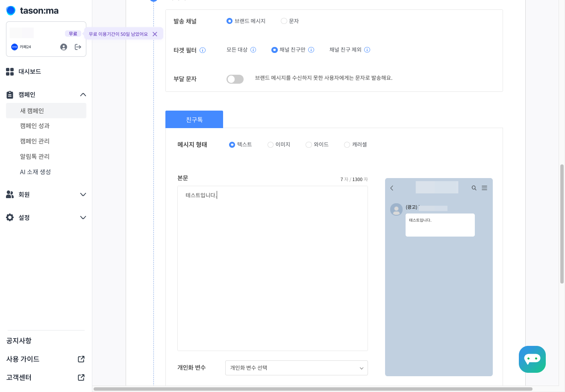
Task: Open 고객센터 external link icon
Action: pos(81,377)
